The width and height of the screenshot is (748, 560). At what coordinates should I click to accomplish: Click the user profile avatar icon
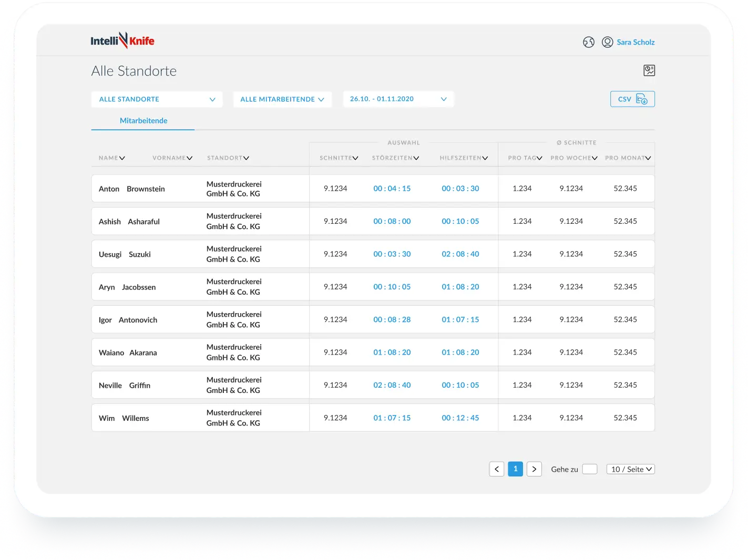click(608, 42)
